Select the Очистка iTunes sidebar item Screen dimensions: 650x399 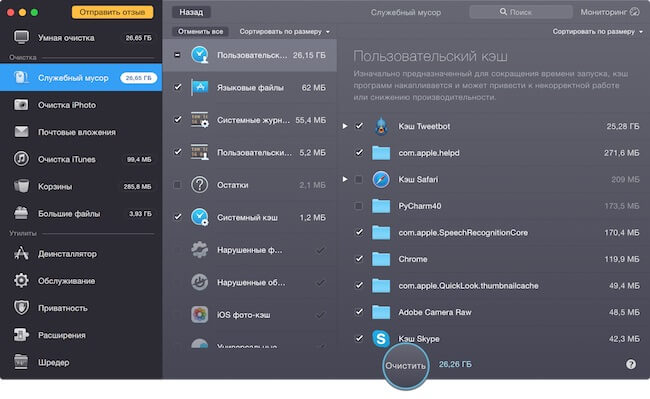(81, 159)
